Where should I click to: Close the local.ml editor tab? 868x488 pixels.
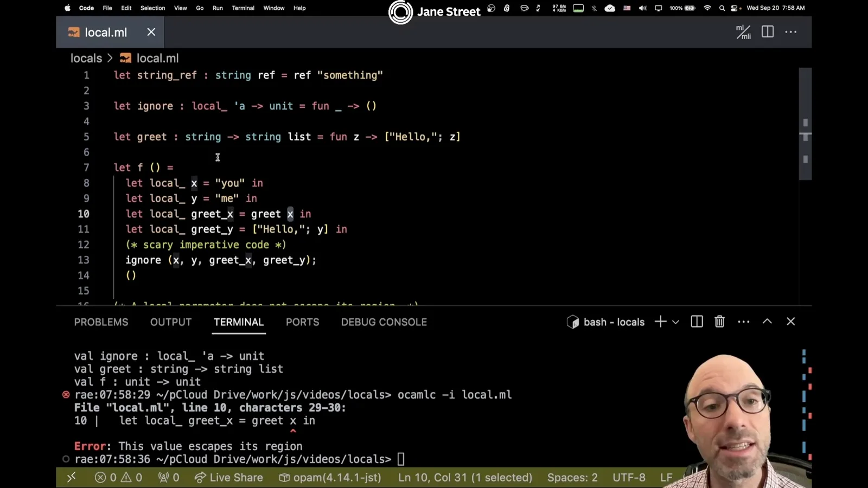(151, 32)
